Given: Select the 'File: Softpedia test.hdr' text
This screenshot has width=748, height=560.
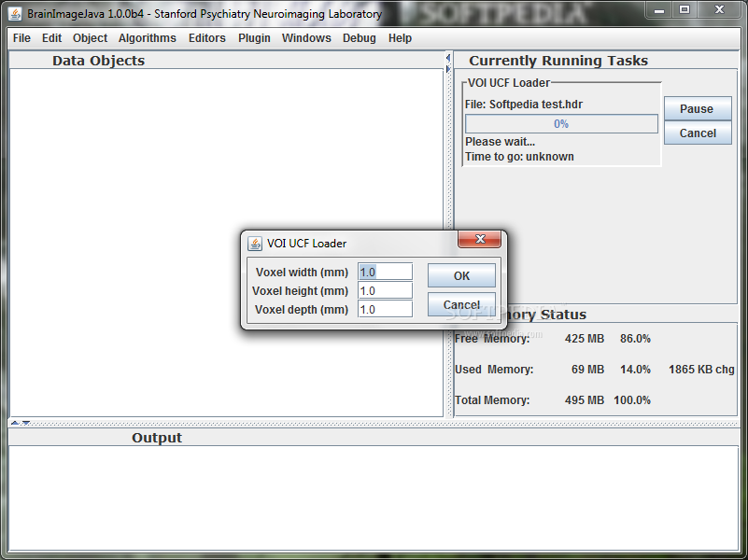Looking at the screenshot, I should pos(524,105).
